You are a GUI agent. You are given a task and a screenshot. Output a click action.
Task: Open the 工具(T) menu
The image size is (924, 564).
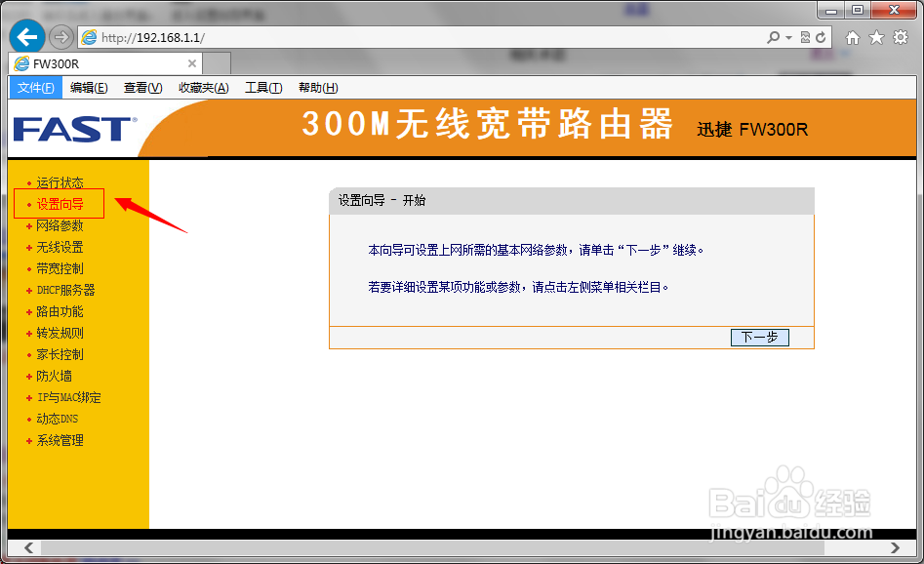(263, 88)
